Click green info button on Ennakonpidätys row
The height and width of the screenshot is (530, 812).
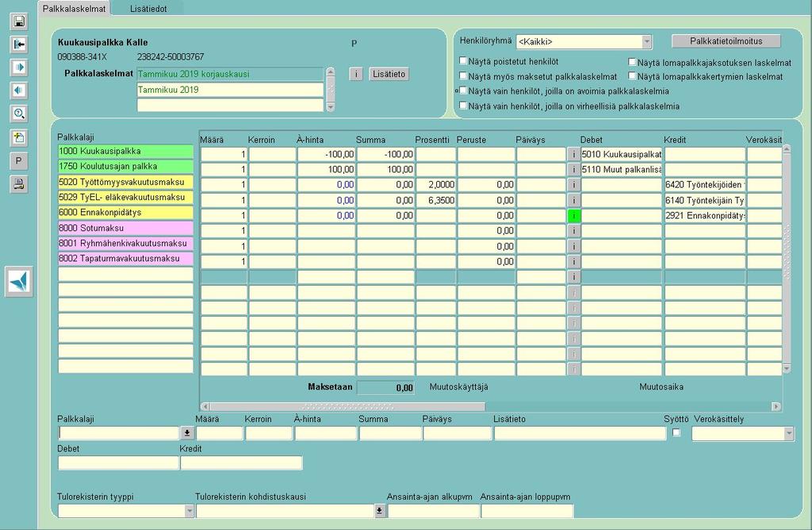click(x=573, y=216)
